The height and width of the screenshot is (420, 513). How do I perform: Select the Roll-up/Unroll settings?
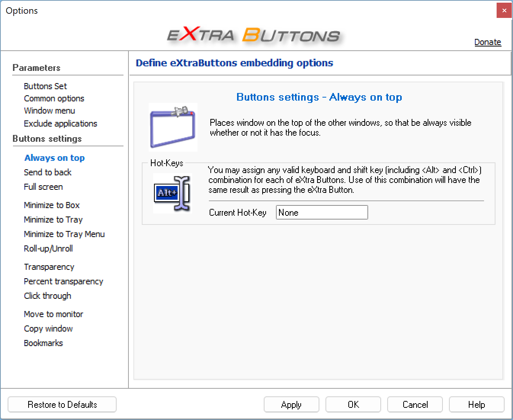coord(48,248)
